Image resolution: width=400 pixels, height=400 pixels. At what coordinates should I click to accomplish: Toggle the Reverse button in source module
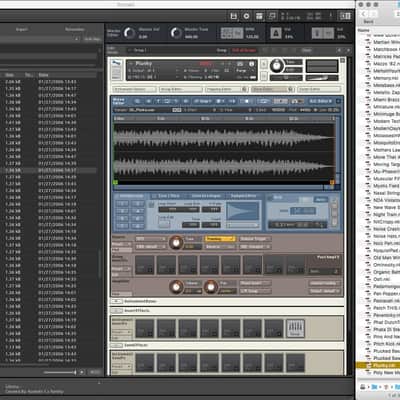tap(220, 247)
